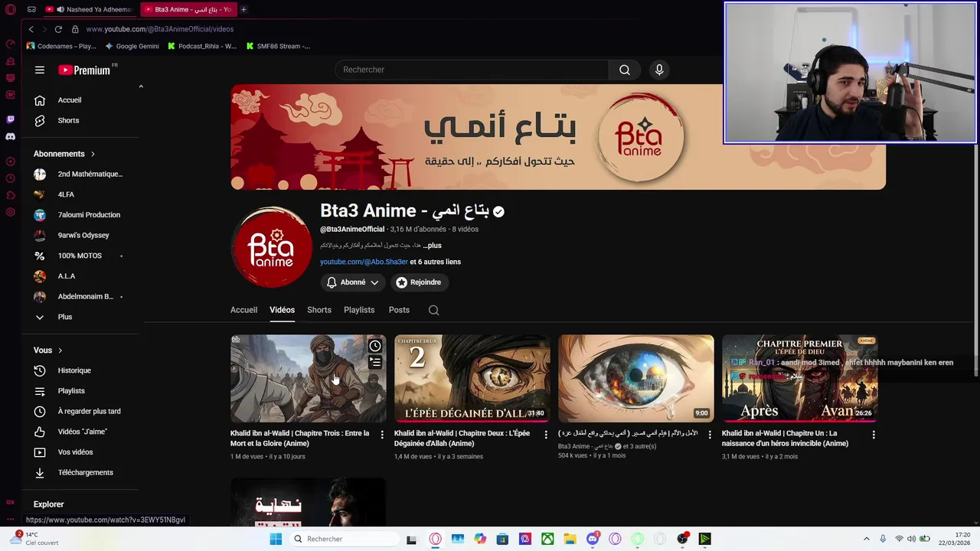Image resolution: width=980 pixels, height=551 pixels.
Task: Open a new browser tab
Action: (243, 9)
